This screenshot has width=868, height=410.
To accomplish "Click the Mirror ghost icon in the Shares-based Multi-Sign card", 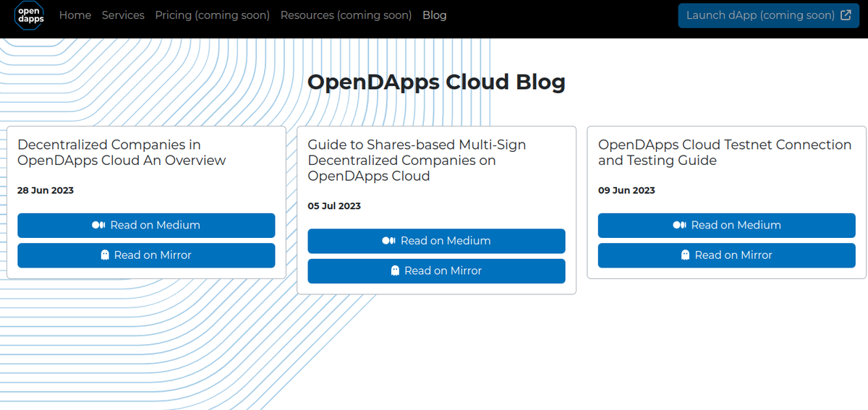I will pyautogui.click(x=395, y=270).
